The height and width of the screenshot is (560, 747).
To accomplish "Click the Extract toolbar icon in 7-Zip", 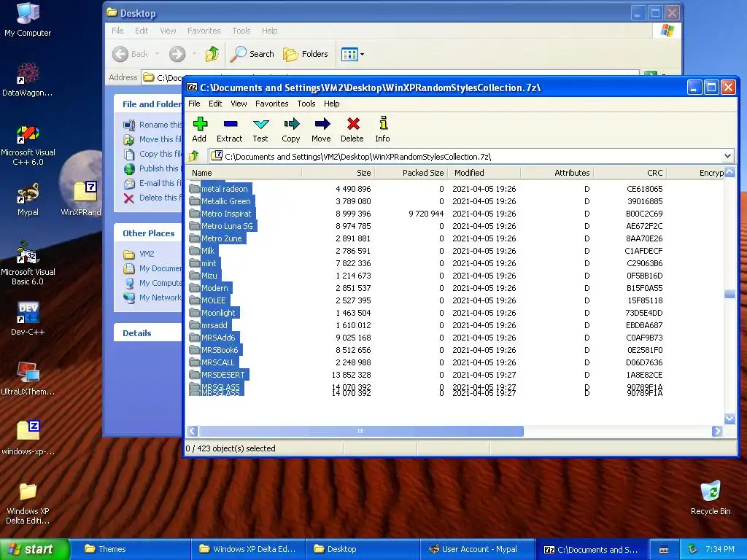I will [230, 130].
